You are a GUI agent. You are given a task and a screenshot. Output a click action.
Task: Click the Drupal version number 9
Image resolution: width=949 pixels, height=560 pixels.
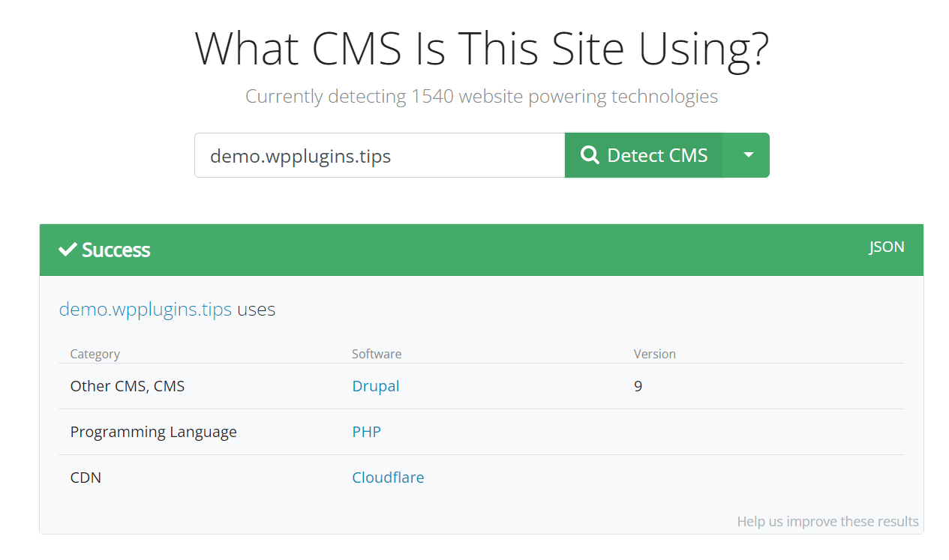638,386
